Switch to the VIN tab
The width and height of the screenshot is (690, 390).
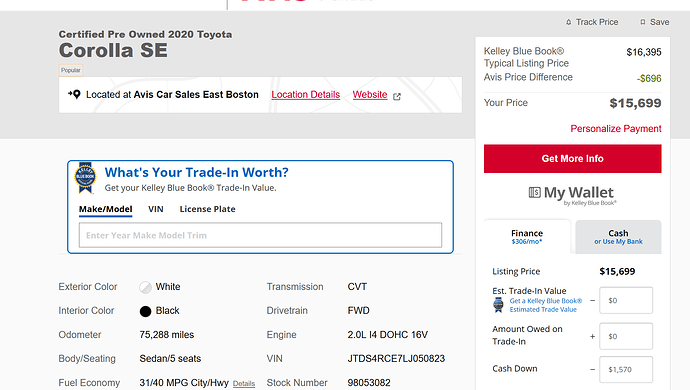tap(156, 209)
